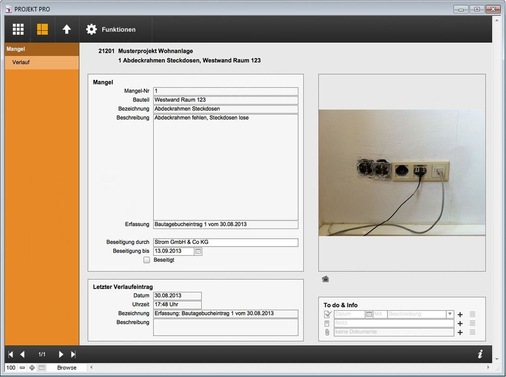This screenshot has width=506, height=377.
Task: Click the Letzter Verlaufeintrag Bezeichnung field
Action: [x=226, y=314]
